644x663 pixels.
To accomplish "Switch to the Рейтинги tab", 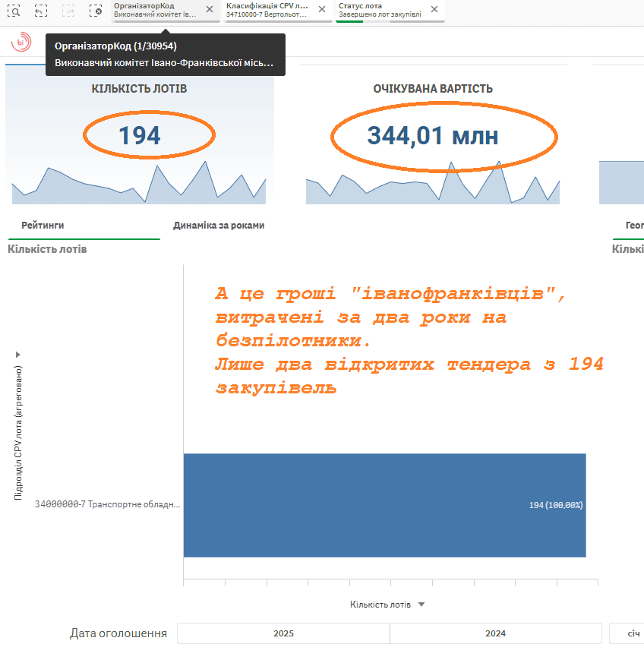I will click(x=43, y=226).
